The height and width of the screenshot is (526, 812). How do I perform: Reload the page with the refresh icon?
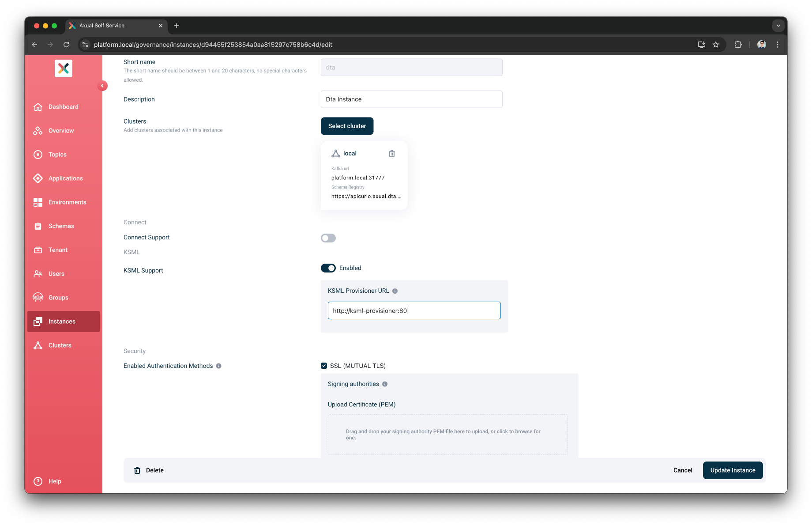click(x=66, y=45)
